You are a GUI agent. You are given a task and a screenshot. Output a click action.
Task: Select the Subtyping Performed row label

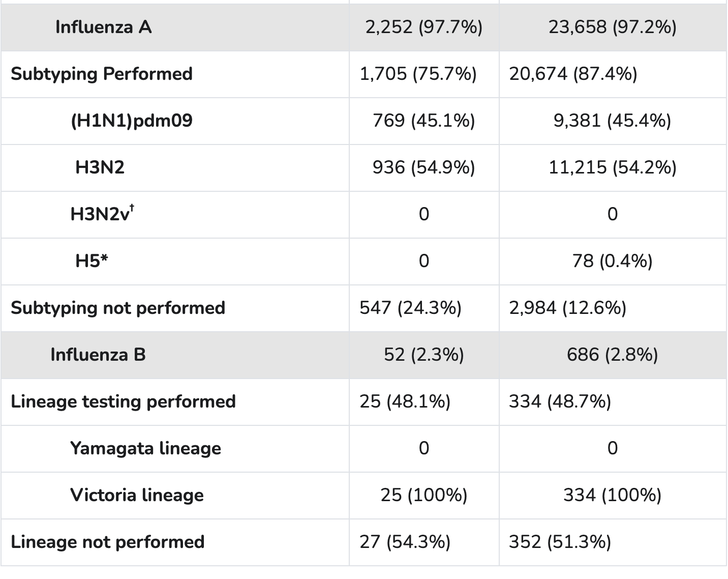point(102,74)
